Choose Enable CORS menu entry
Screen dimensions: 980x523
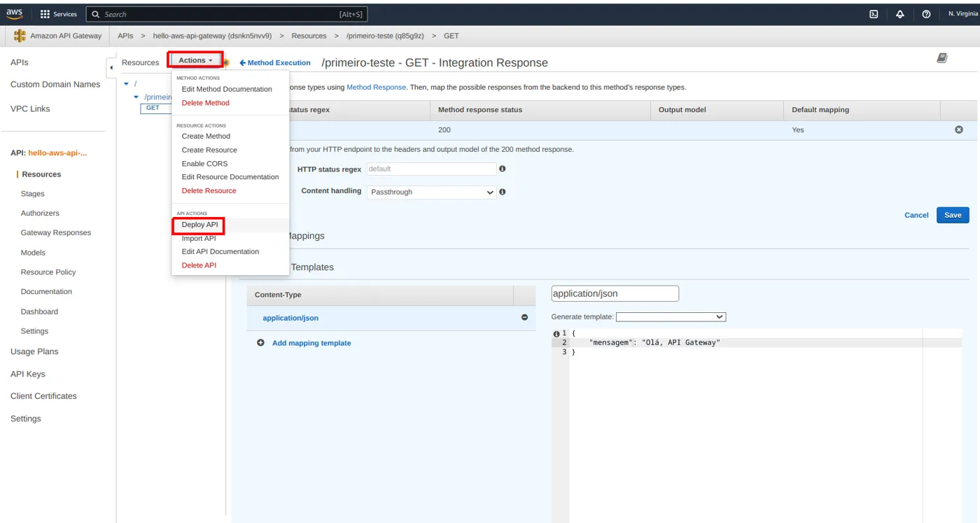(204, 163)
